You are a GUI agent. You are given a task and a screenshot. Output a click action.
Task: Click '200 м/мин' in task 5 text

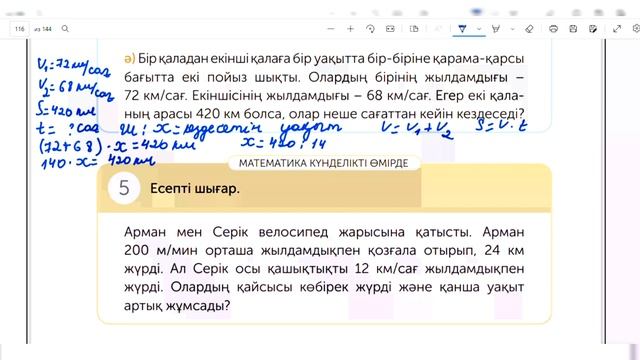point(160,250)
